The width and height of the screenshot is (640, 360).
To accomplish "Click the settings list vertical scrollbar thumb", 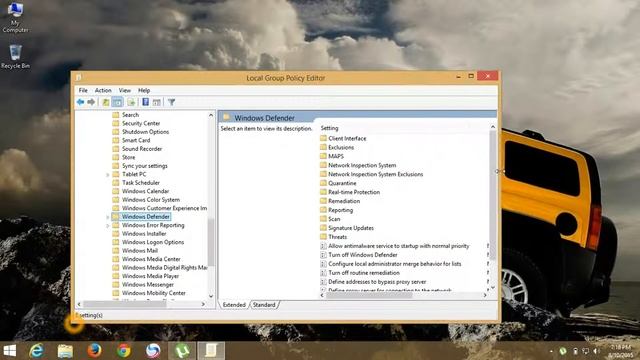I will pos(493,195).
